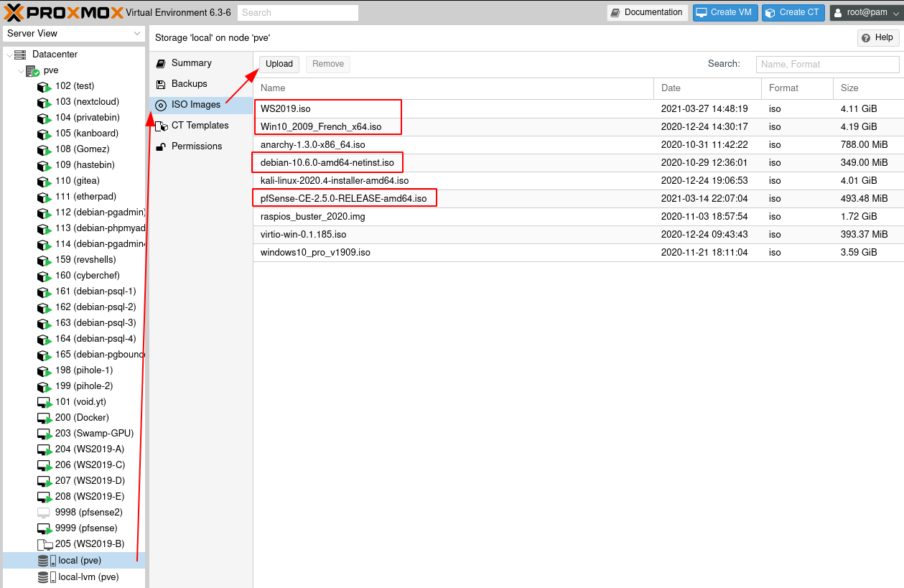The width and height of the screenshot is (904, 588).
Task: Sort by the Name column header
Action: [x=453, y=88]
